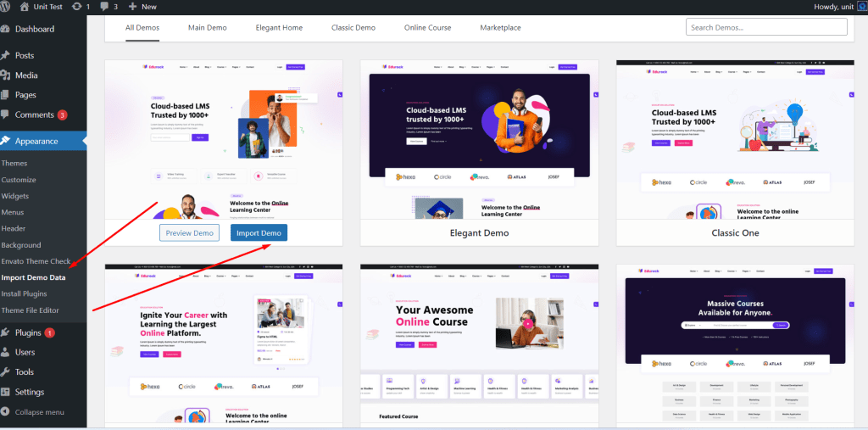Open the comments bubble icon in admin bar

pyautogui.click(x=105, y=7)
